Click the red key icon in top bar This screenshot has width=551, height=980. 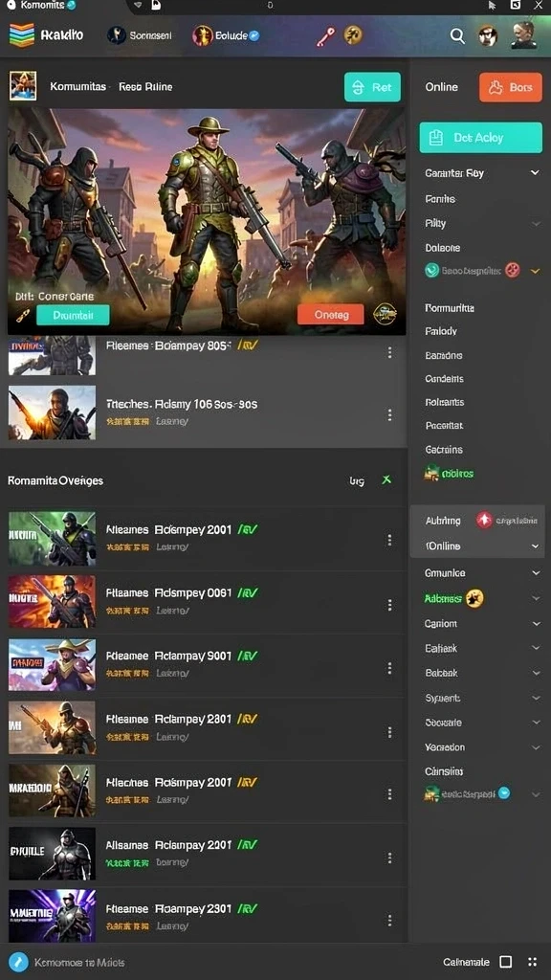(325, 36)
